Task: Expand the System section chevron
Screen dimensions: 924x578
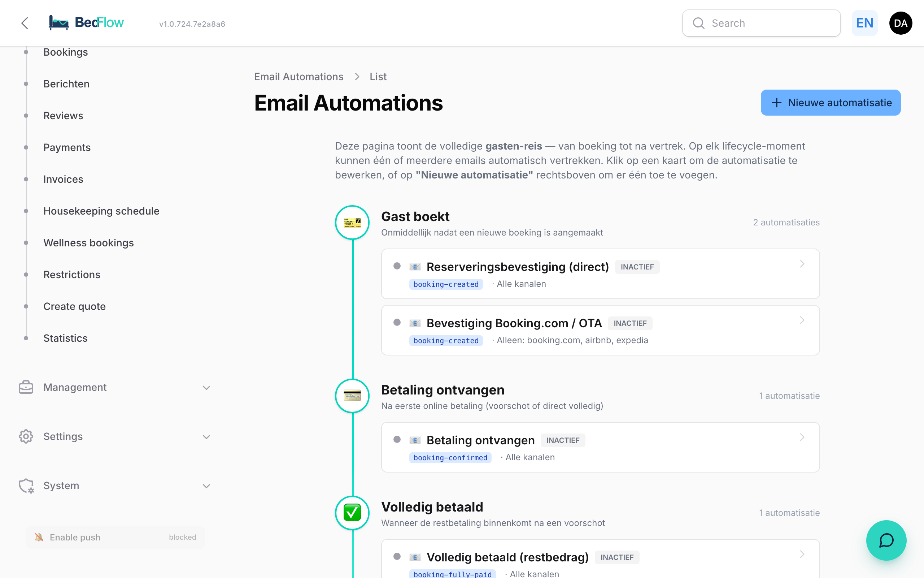Action: point(206,486)
